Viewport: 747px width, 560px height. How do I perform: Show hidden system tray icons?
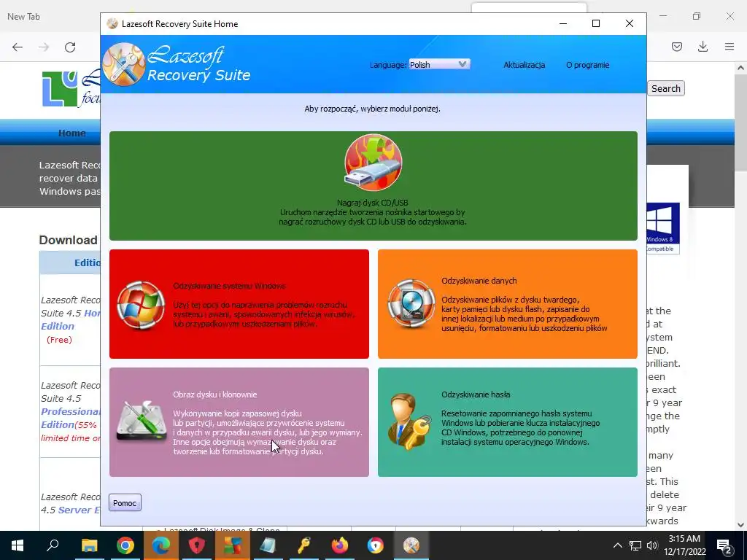coord(617,545)
